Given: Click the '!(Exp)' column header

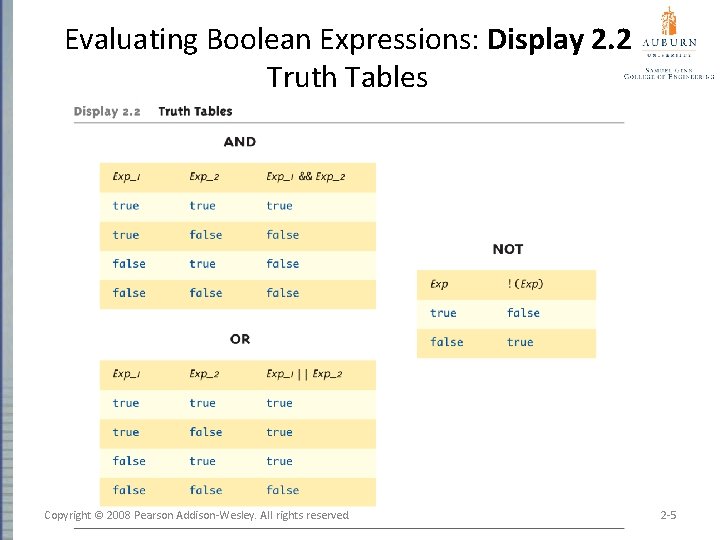Looking at the screenshot, I should click(x=525, y=284).
